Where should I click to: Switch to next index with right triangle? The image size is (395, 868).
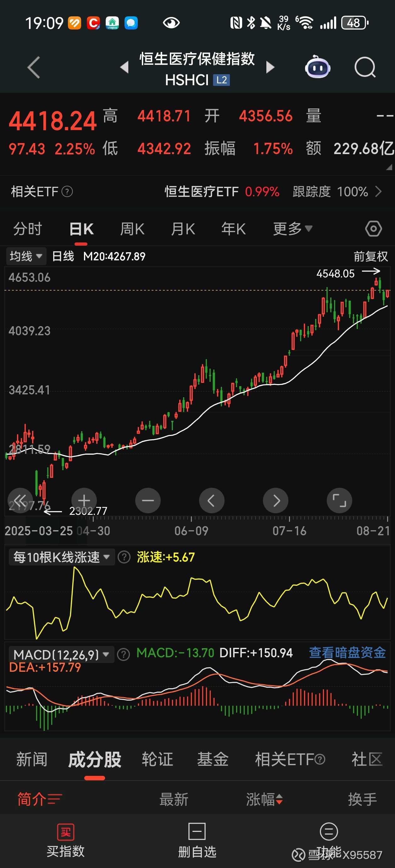coord(270,67)
